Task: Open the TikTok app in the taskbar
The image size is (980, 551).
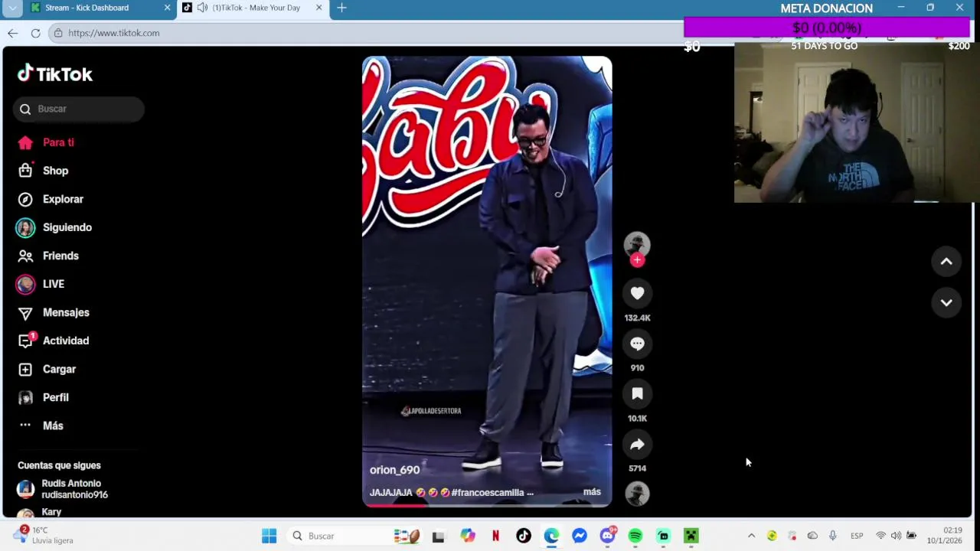Action: 523,536
